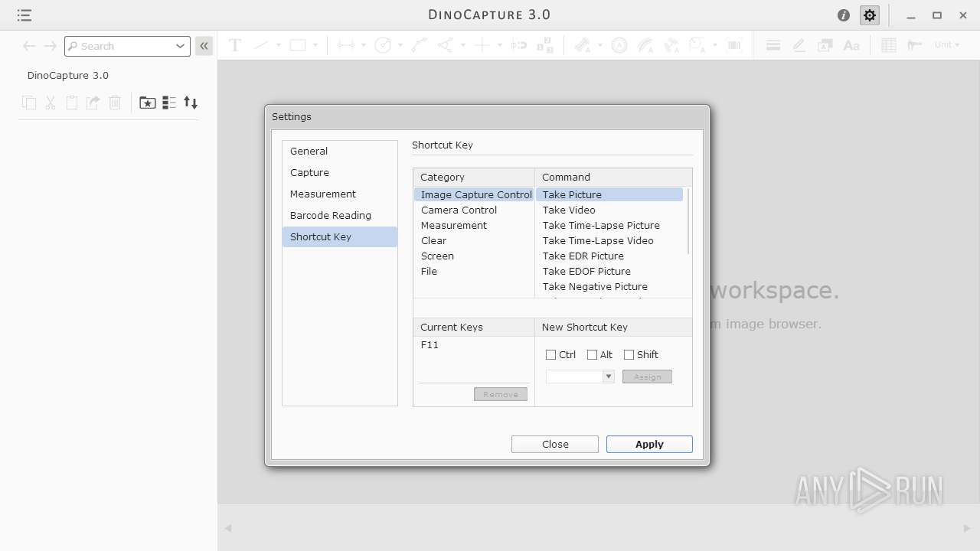The height and width of the screenshot is (551, 980).
Task: Select Measurement in the Category list
Action: coord(474,226)
